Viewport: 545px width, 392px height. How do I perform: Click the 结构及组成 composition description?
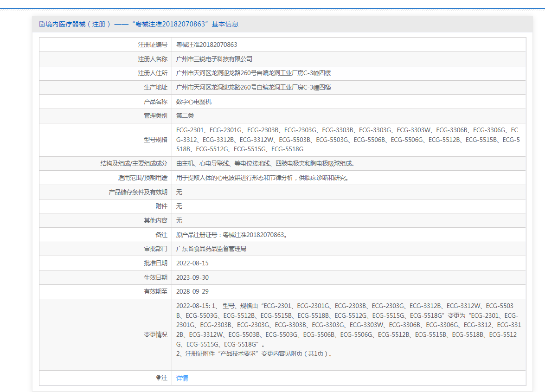coord(265,163)
